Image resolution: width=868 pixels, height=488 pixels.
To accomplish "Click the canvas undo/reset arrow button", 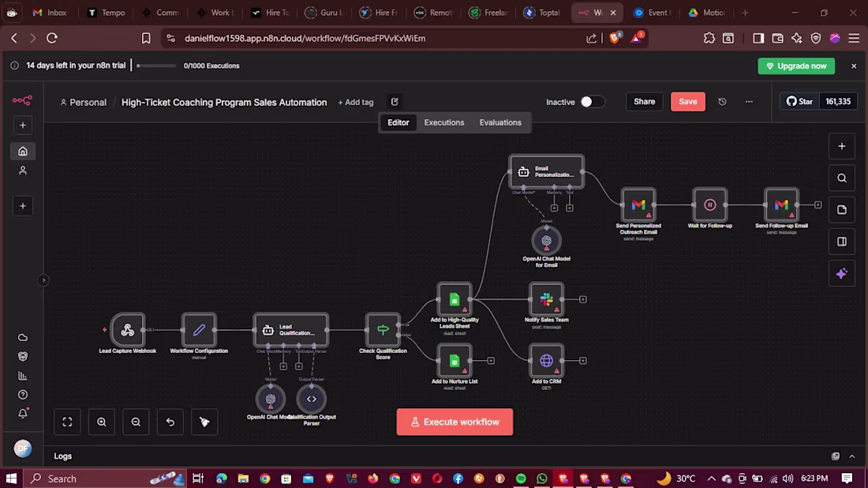I will [x=170, y=422].
